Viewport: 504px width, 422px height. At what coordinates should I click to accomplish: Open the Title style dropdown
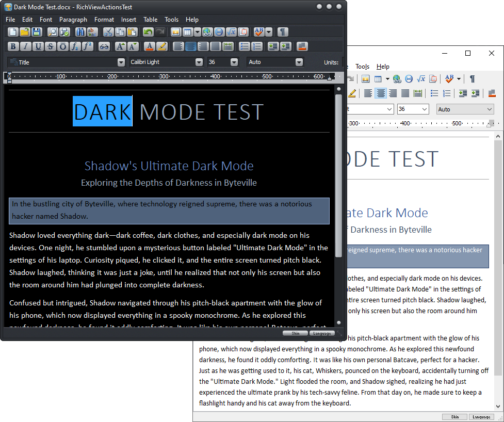pyautogui.click(x=121, y=62)
